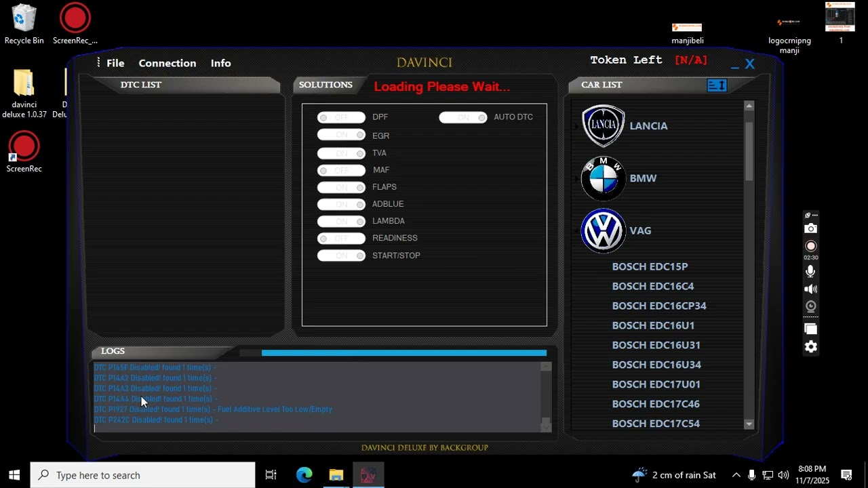Select BOSCH EDC17C54 ECU

(x=656, y=424)
